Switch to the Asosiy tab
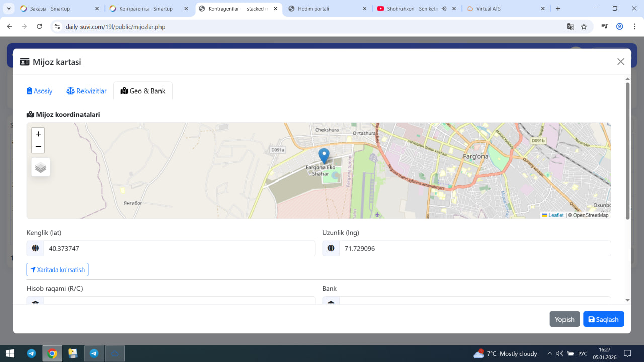 click(x=40, y=91)
